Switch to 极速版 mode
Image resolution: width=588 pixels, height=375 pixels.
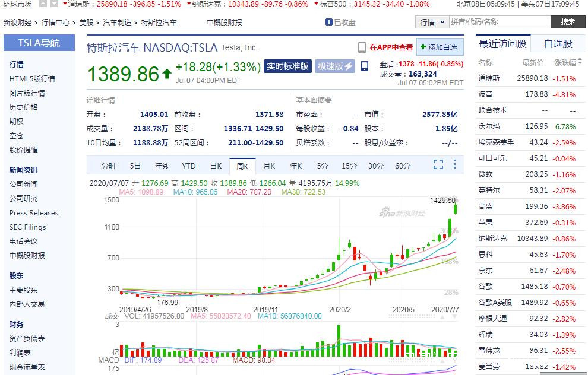pos(335,66)
